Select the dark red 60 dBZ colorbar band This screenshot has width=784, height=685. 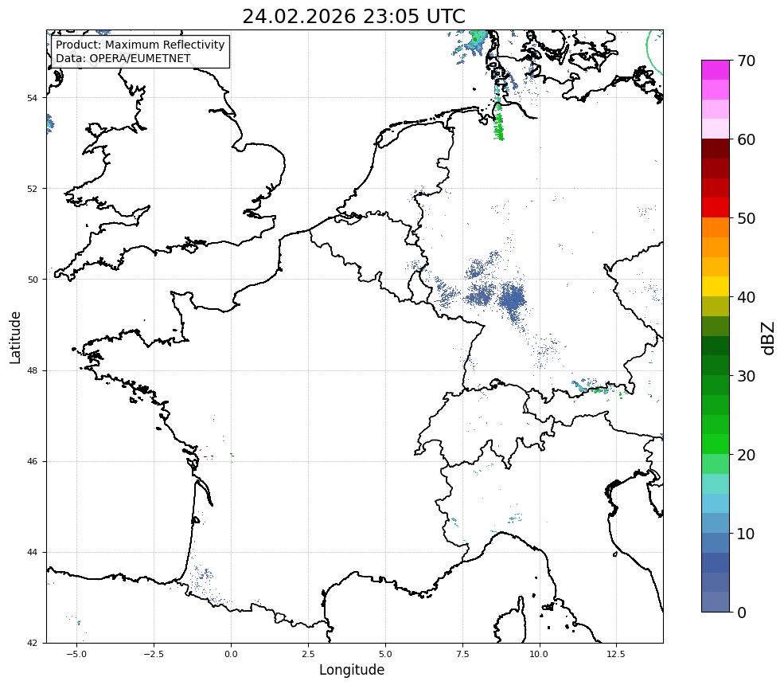[715, 149]
